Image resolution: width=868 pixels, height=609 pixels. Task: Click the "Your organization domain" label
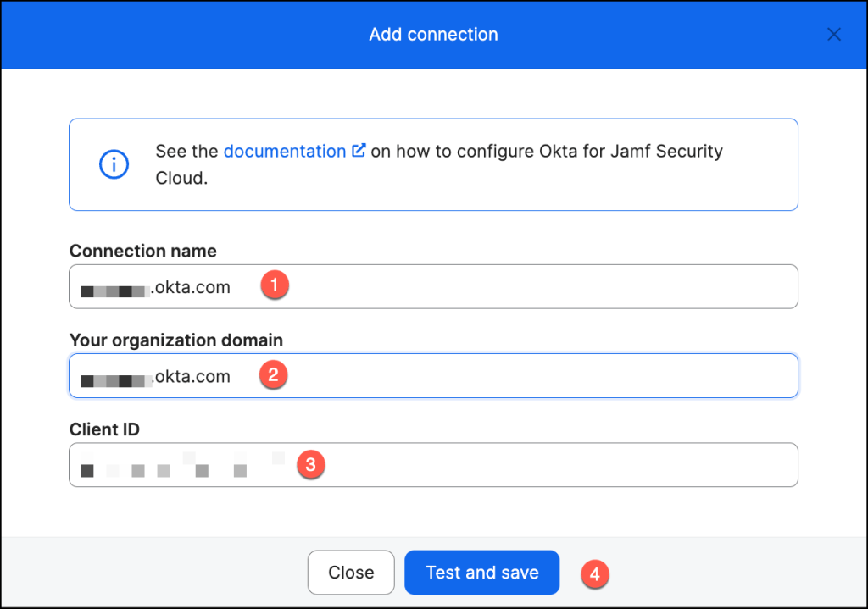(x=175, y=340)
